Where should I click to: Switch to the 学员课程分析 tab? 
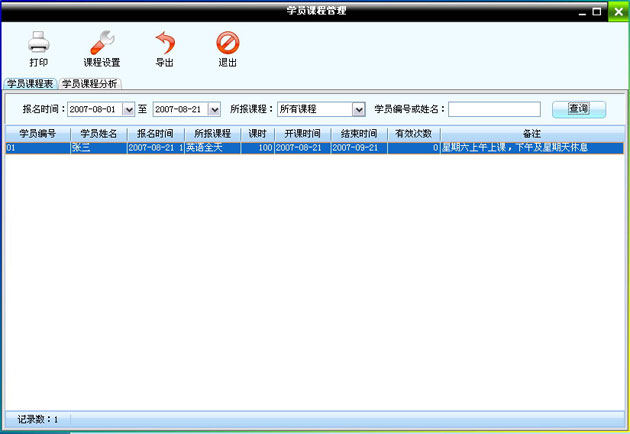[x=89, y=83]
